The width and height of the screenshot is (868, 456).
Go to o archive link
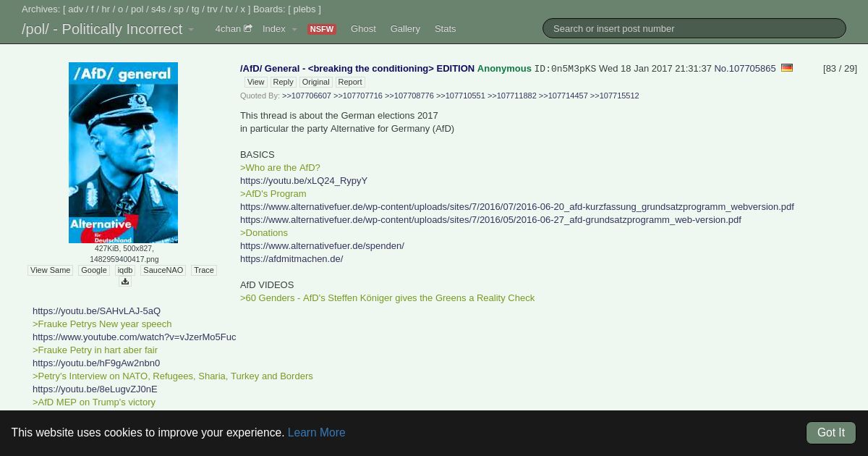click(121, 9)
